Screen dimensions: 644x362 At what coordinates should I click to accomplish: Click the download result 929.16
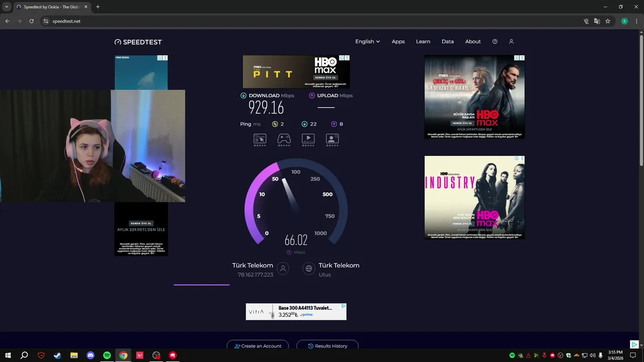coord(266,108)
